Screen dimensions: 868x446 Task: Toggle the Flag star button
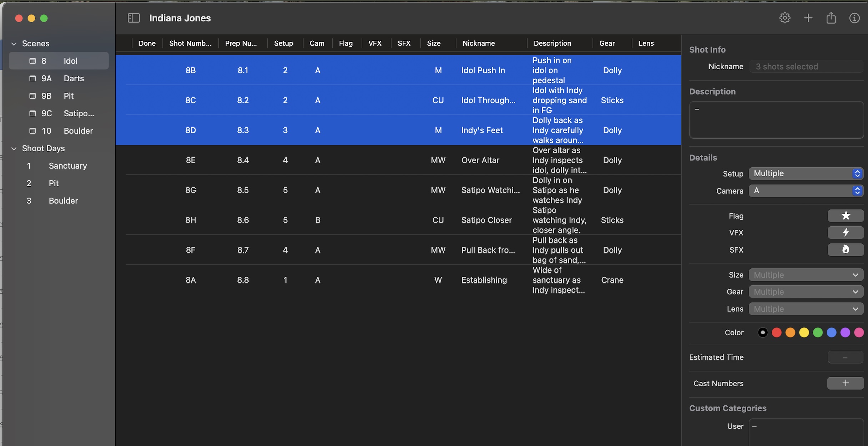845,216
